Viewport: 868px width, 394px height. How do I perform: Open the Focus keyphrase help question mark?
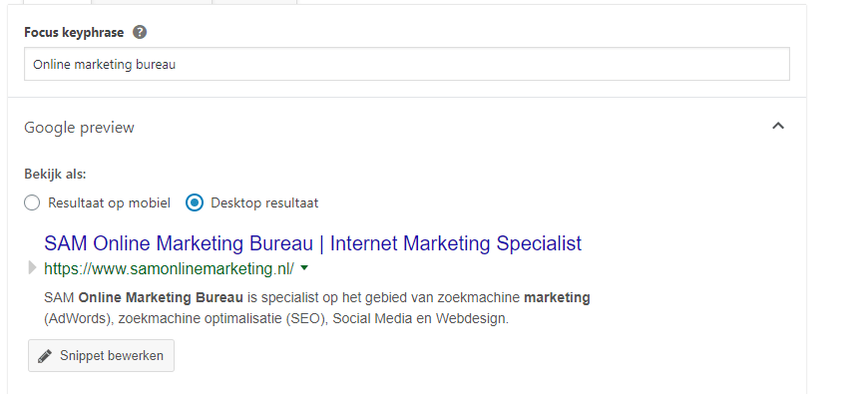pyautogui.click(x=140, y=32)
